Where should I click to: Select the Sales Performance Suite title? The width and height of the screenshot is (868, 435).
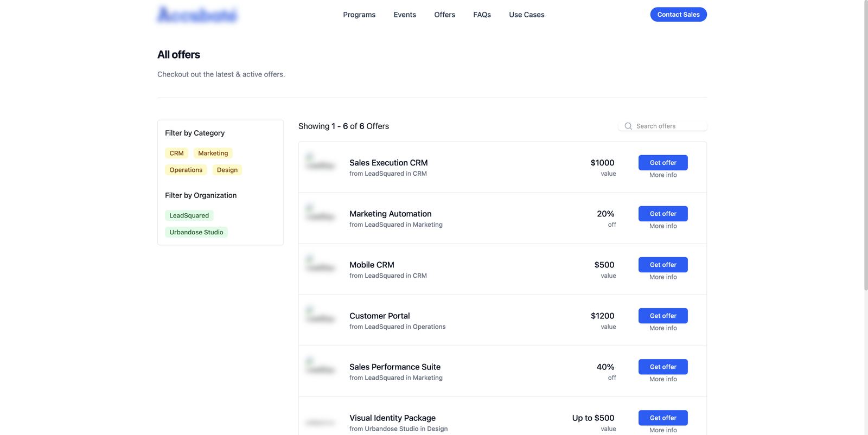[395, 367]
